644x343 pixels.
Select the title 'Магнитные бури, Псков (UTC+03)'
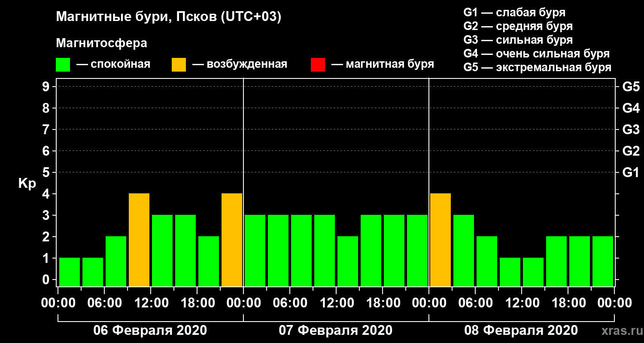(x=169, y=18)
